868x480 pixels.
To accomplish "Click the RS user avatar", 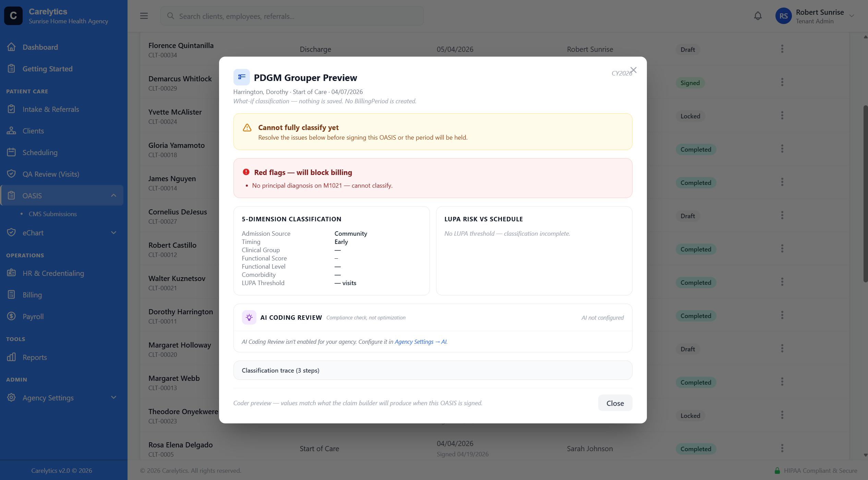I will coord(784,16).
